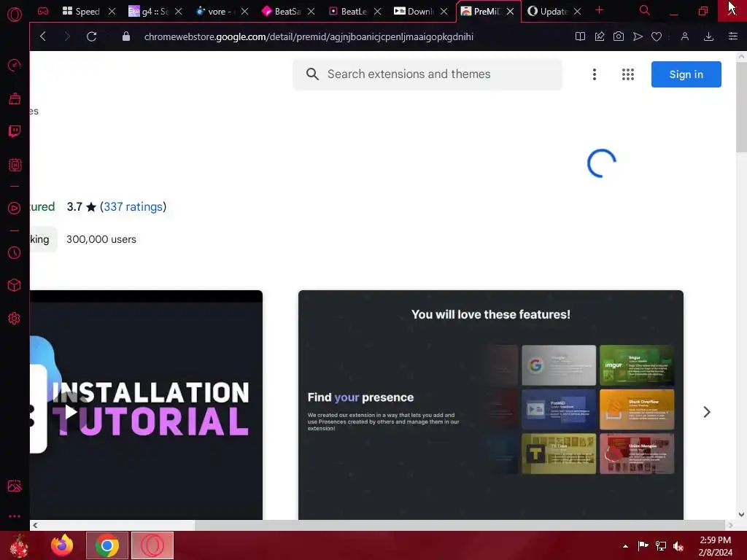Image resolution: width=747 pixels, height=560 pixels.
Task: Switch to the BeatSaver tab
Action: tap(281, 12)
